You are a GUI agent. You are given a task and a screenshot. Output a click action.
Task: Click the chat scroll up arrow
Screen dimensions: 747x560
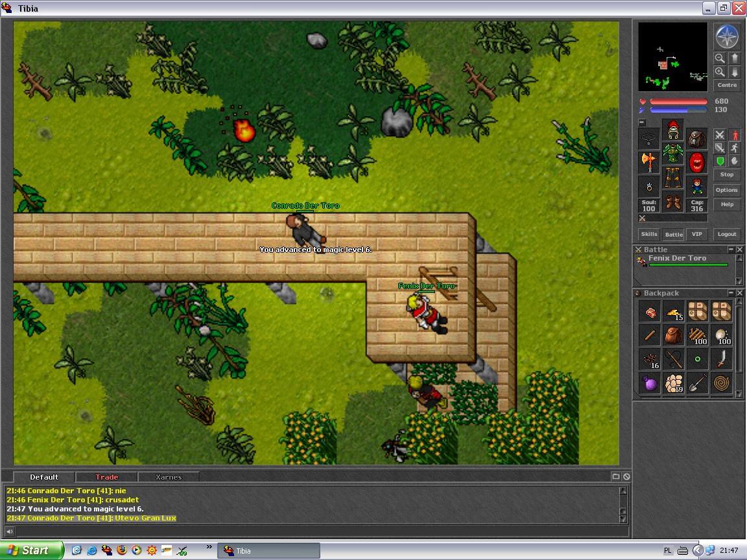tap(623, 491)
